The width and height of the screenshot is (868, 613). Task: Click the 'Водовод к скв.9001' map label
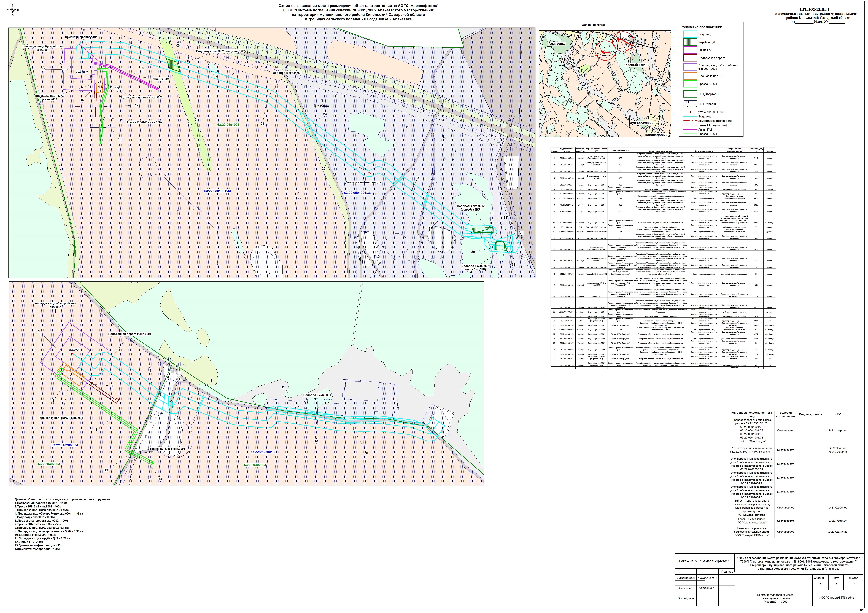coord(317,395)
